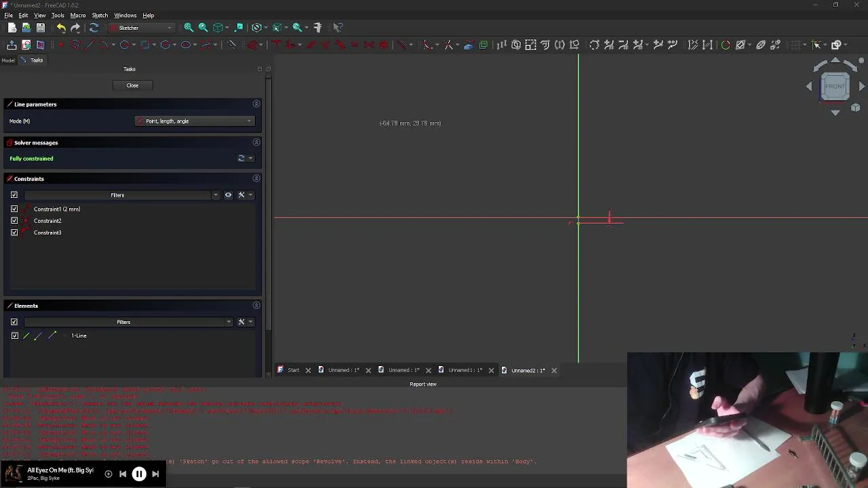Image resolution: width=868 pixels, height=488 pixels.
Task: Create a new document with the New icon
Action: 12,28
